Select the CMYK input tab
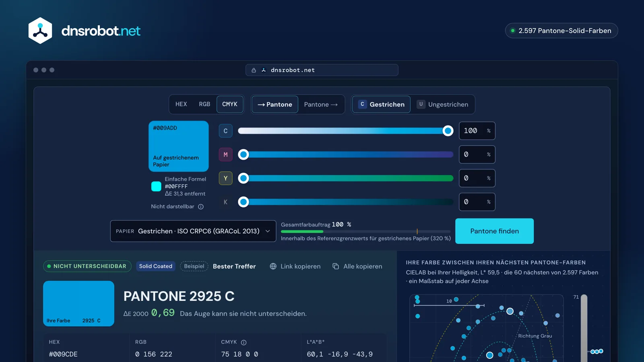 point(230,104)
